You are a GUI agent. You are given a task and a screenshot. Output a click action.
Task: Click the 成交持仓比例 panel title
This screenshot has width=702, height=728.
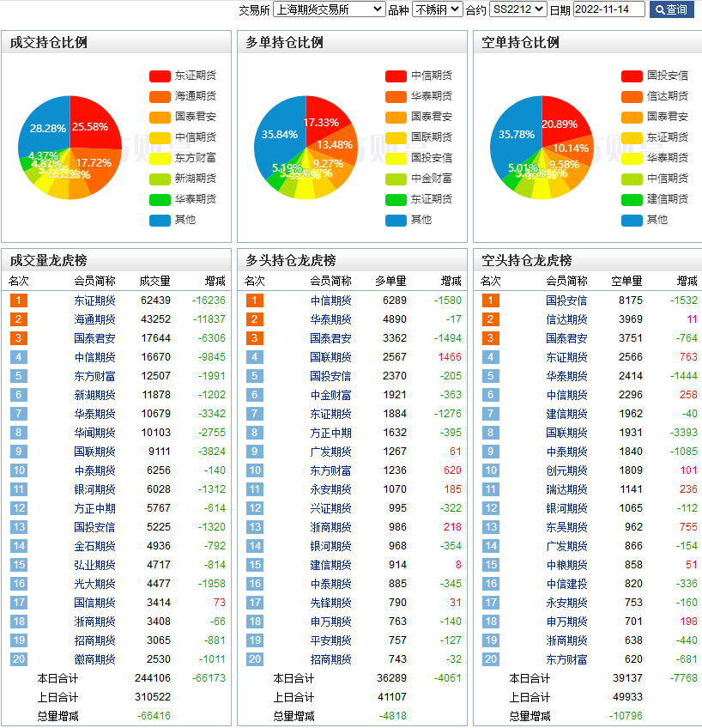[x=49, y=43]
